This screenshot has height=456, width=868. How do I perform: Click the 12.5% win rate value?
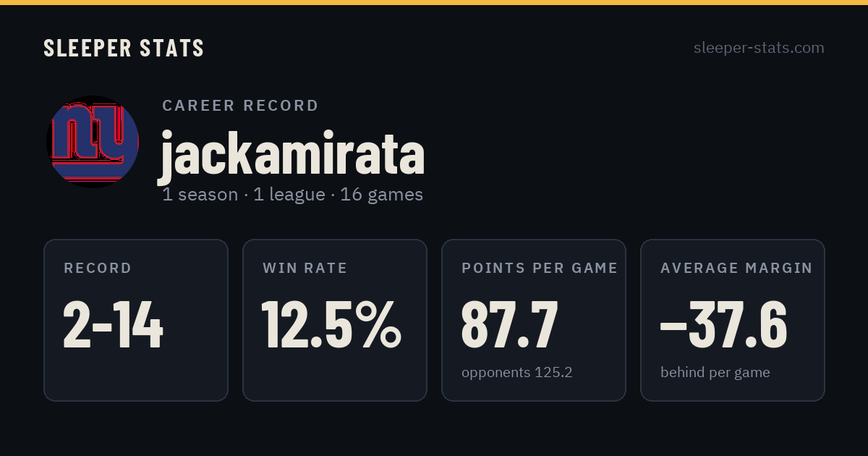point(331,324)
